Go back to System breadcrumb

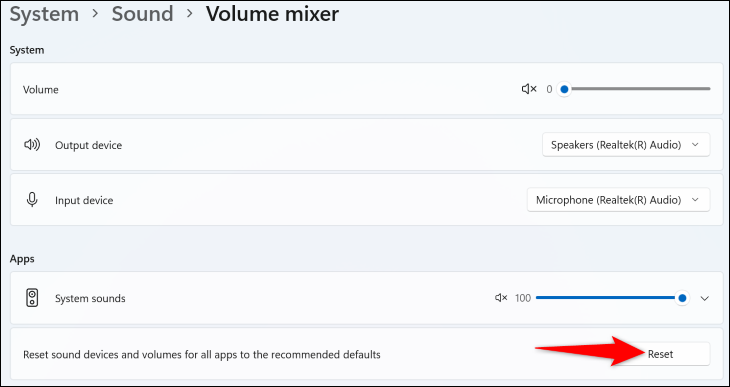click(x=44, y=14)
